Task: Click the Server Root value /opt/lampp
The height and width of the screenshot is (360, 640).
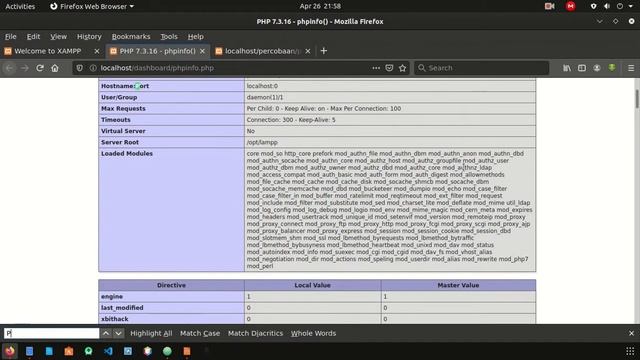Action: click(x=262, y=142)
